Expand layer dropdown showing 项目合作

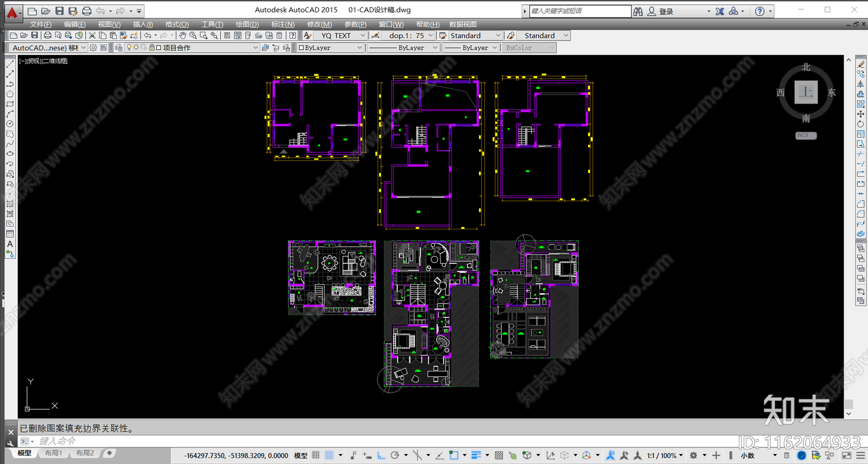256,48
